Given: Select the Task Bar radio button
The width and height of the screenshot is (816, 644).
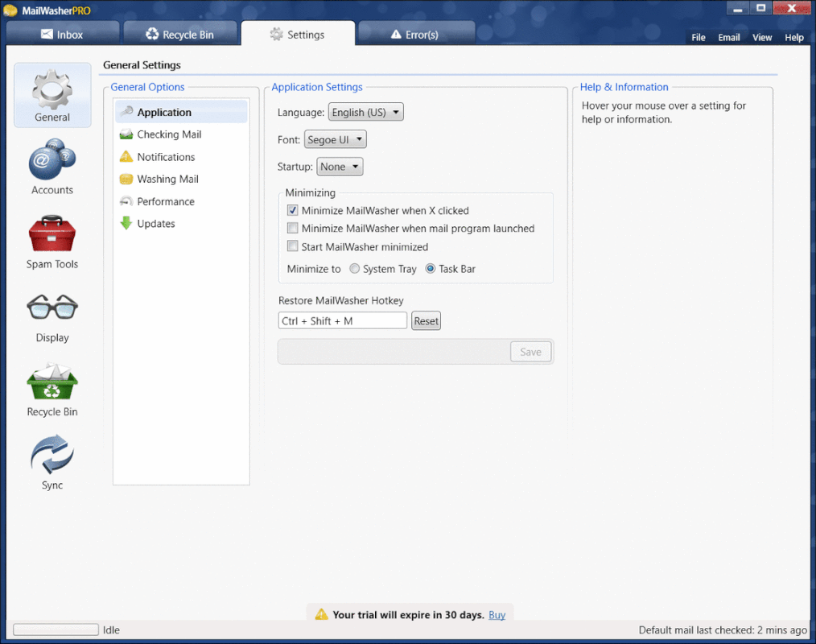Looking at the screenshot, I should pyautogui.click(x=431, y=269).
